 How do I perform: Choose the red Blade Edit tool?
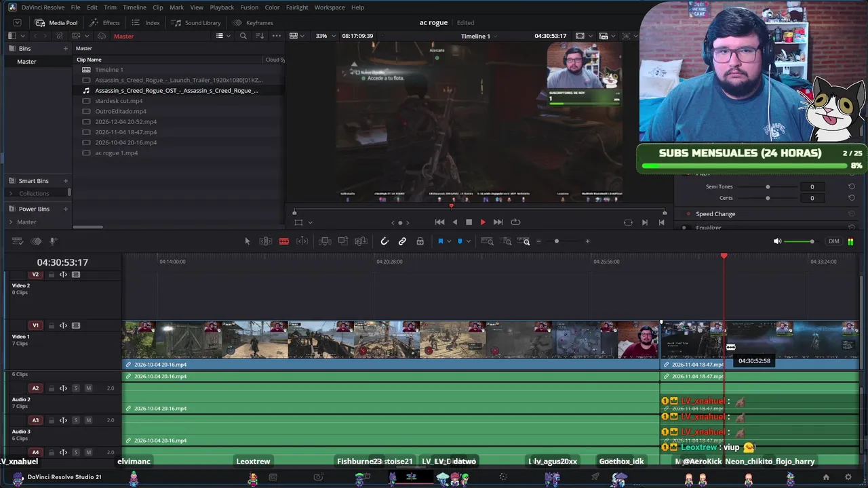pos(284,241)
